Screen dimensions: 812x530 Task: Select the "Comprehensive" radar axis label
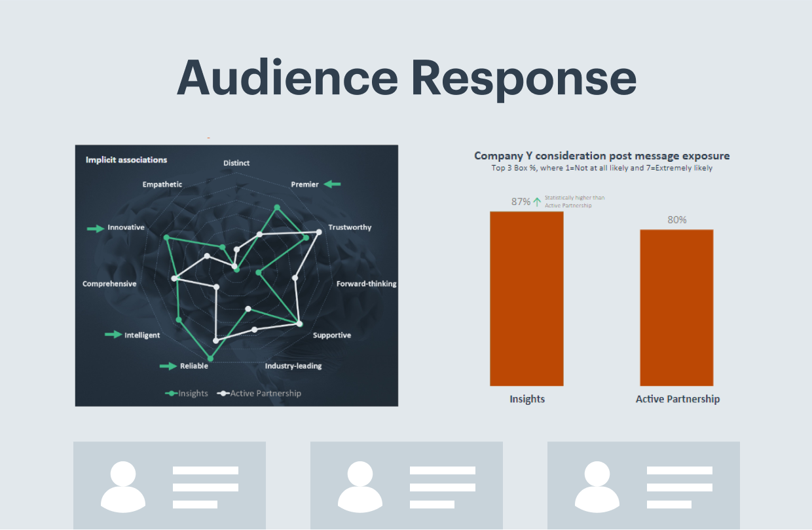[109, 284]
